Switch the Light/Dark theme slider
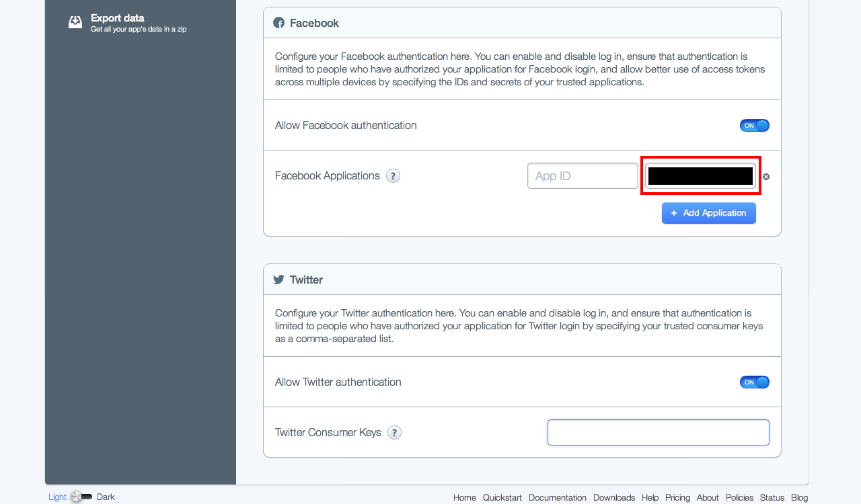The image size is (861, 504). (81, 497)
